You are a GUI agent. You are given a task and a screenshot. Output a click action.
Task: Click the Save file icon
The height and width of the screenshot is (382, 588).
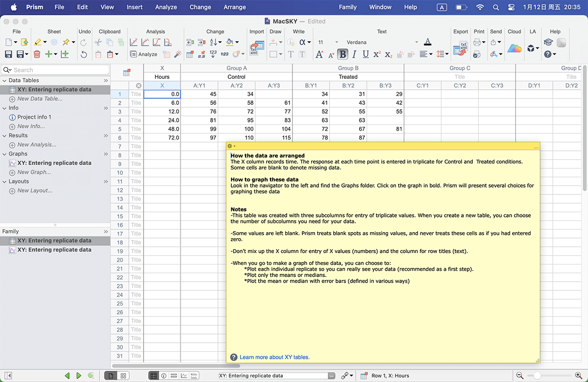point(8,54)
